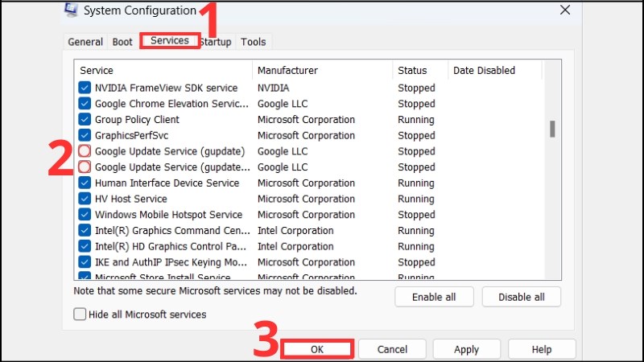
Task: Select the Services tab
Action: click(x=170, y=40)
